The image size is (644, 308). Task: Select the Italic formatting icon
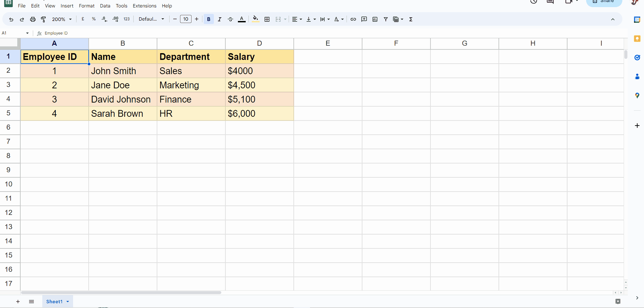(219, 19)
